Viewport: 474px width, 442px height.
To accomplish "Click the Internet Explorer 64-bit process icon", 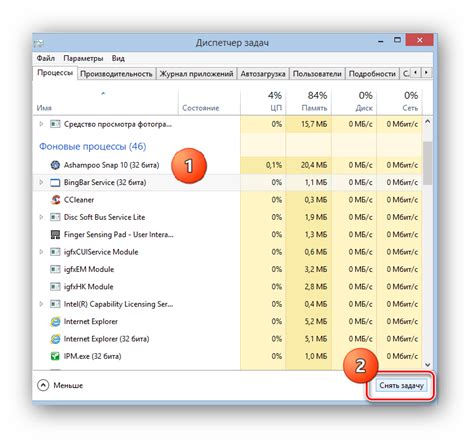I will 55,321.
